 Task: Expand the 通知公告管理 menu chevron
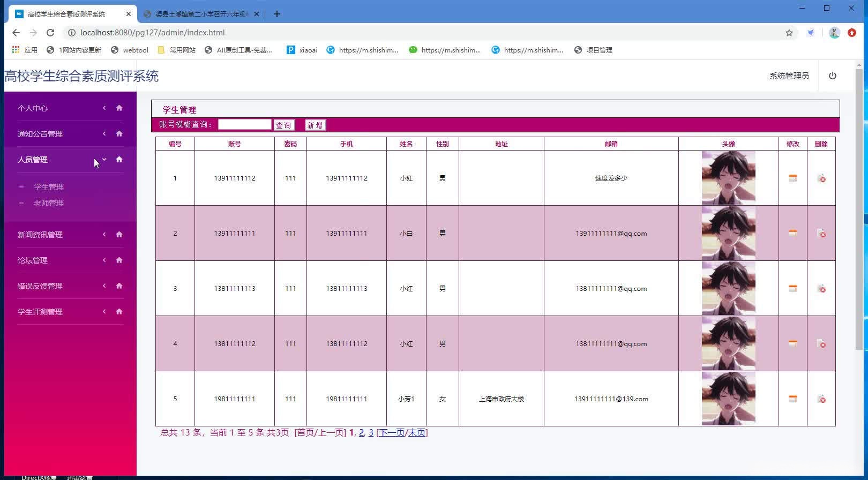[x=104, y=134]
